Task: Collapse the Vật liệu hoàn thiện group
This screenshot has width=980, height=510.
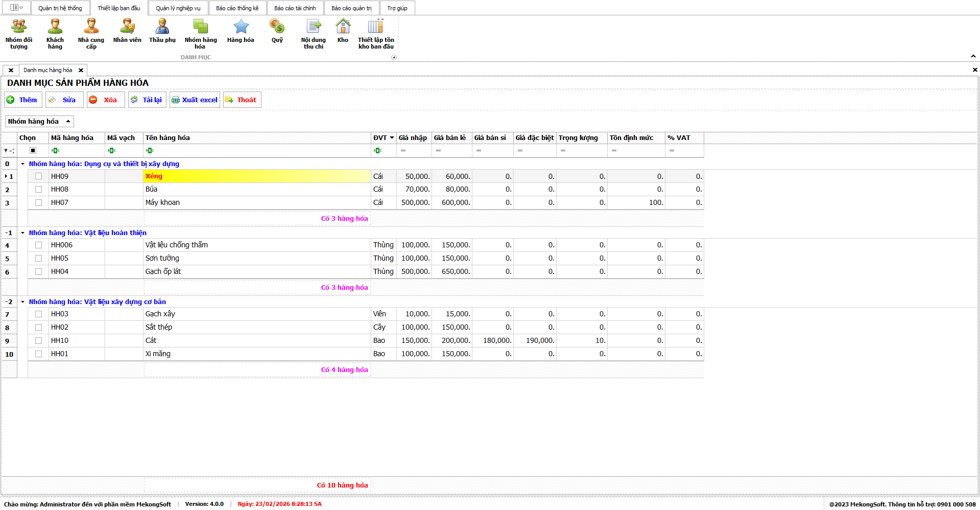Action: click(23, 233)
